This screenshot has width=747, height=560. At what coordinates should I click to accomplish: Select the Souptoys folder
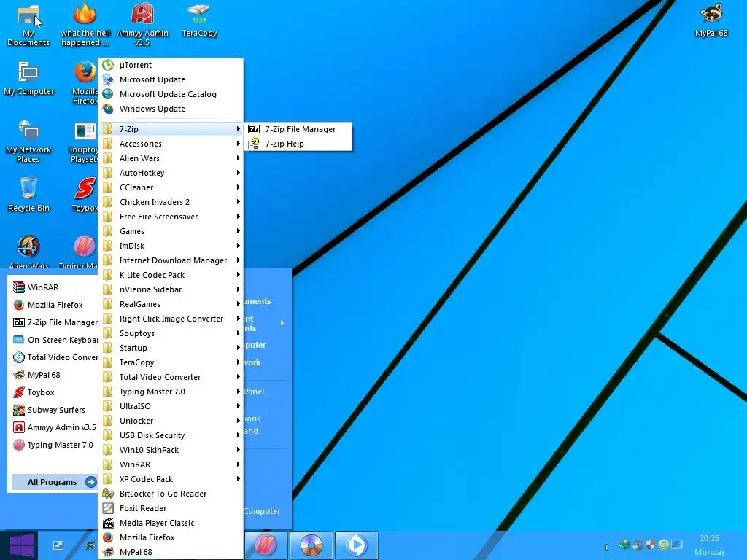pyautogui.click(x=171, y=333)
